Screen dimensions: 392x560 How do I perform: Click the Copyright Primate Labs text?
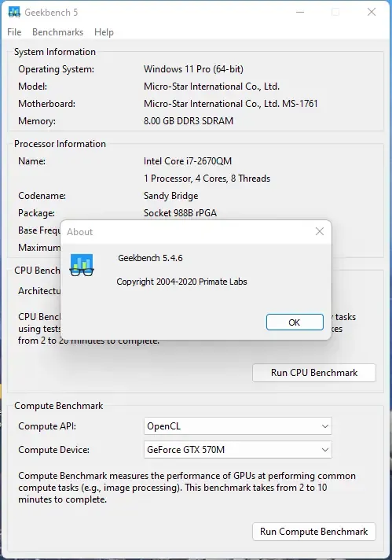tap(181, 282)
